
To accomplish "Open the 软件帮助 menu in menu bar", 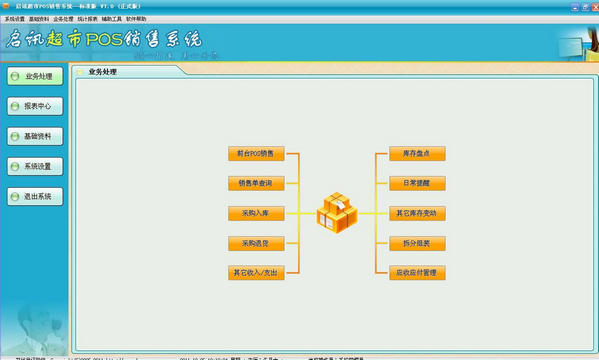I will click(136, 19).
